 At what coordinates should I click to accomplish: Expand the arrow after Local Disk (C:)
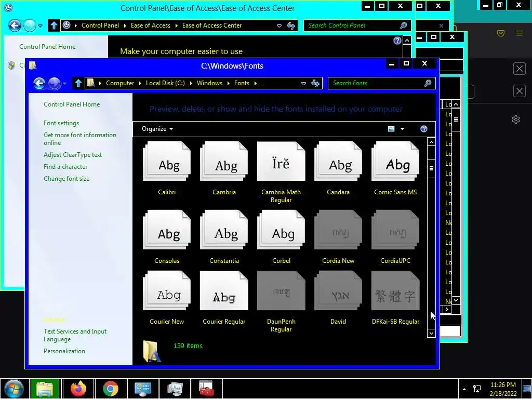click(191, 84)
